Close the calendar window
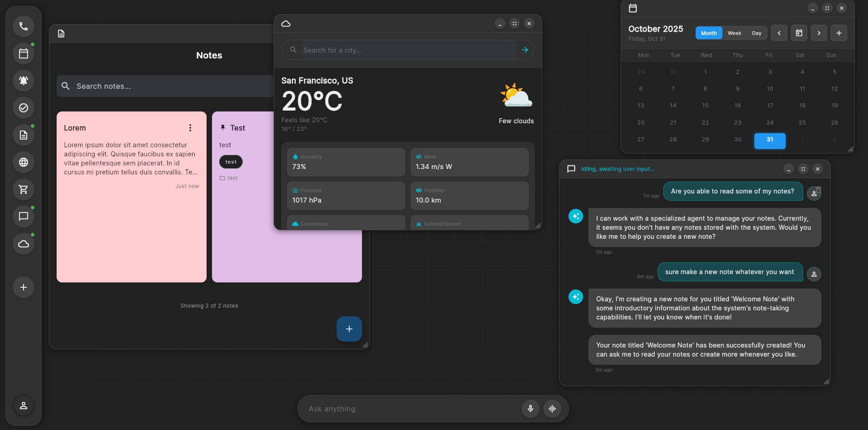This screenshot has width=868, height=430. coord(842,8)
